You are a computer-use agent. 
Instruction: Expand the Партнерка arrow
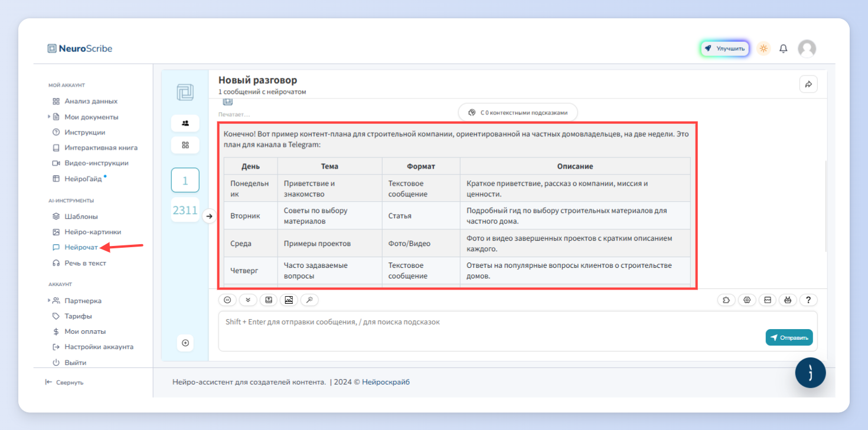point(49,300)
